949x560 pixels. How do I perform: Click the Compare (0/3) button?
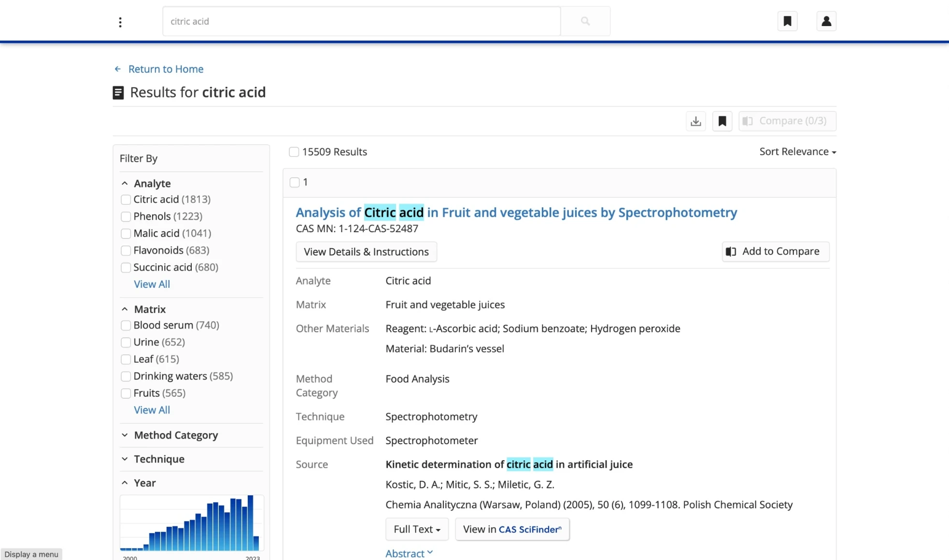(x=787, y=121)
